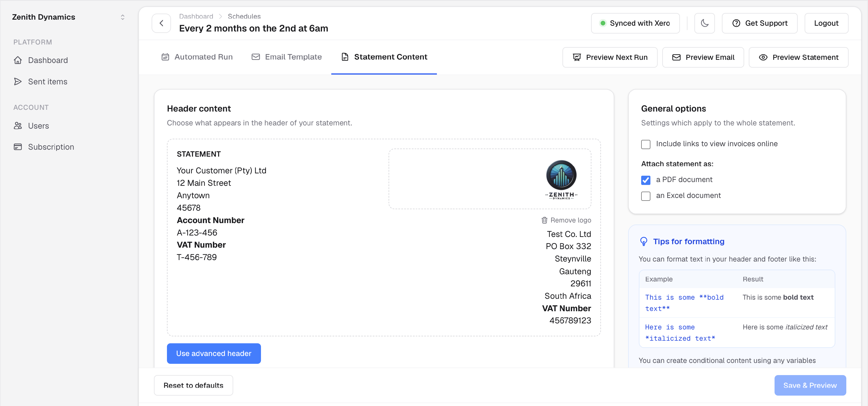
Task: Switch to the Email Template tab
Action: [287, 57]
